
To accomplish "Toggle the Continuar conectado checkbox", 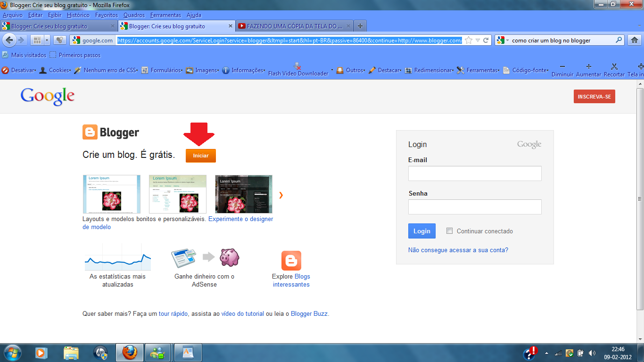I will coord(449,231).
